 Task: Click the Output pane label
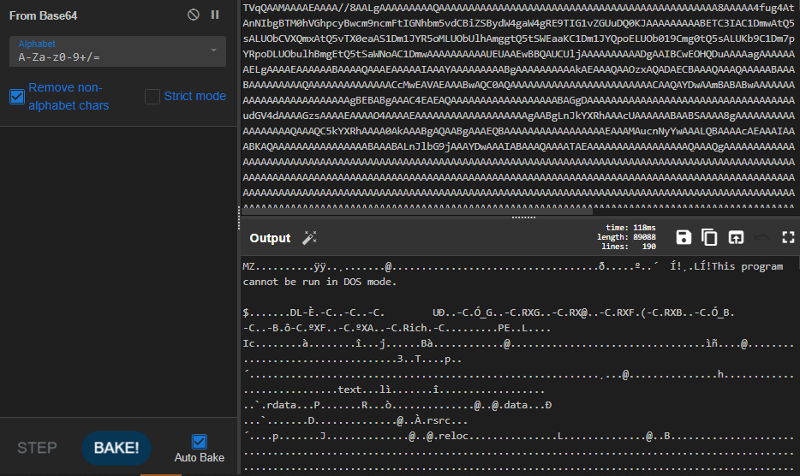[270, 238]
